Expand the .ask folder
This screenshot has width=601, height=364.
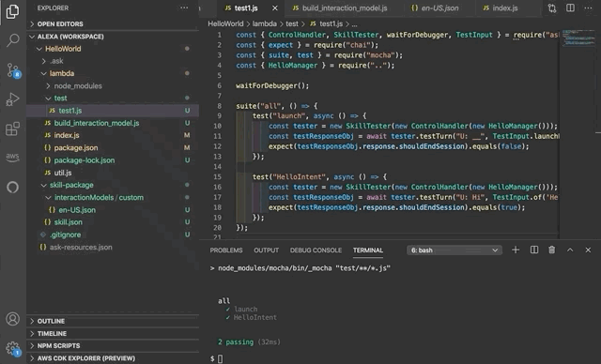point(113,61)
